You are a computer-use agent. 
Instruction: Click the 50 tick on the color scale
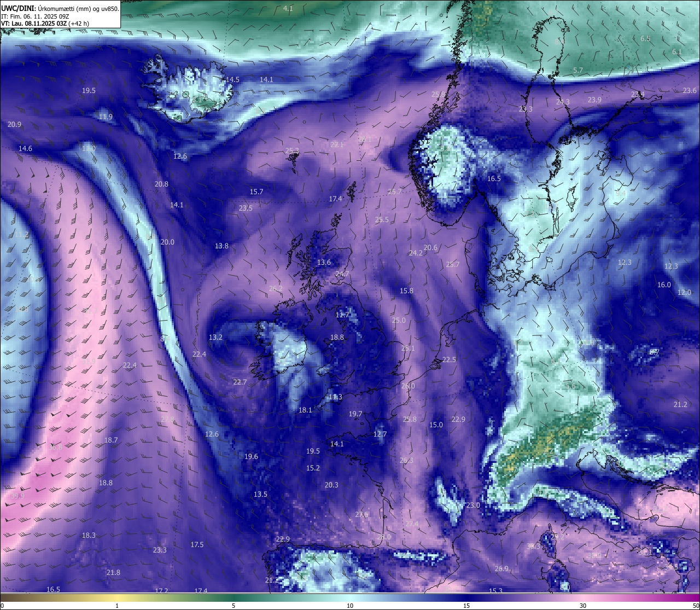pos(696,606)
